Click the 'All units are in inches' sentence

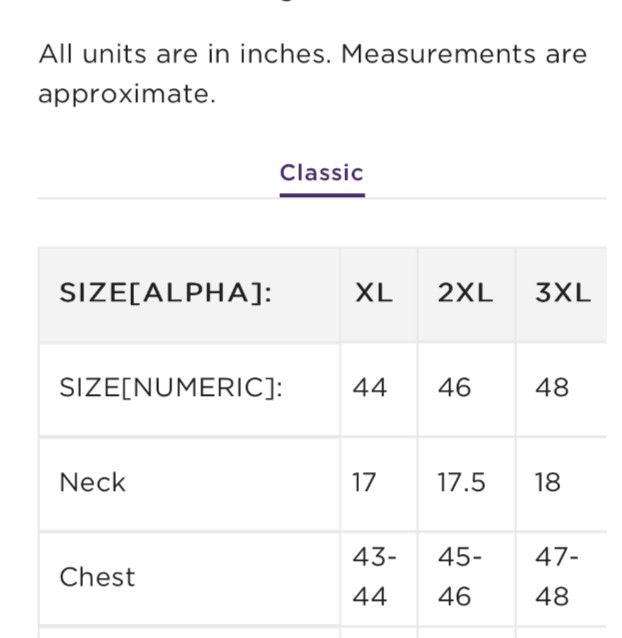point(185,54)
